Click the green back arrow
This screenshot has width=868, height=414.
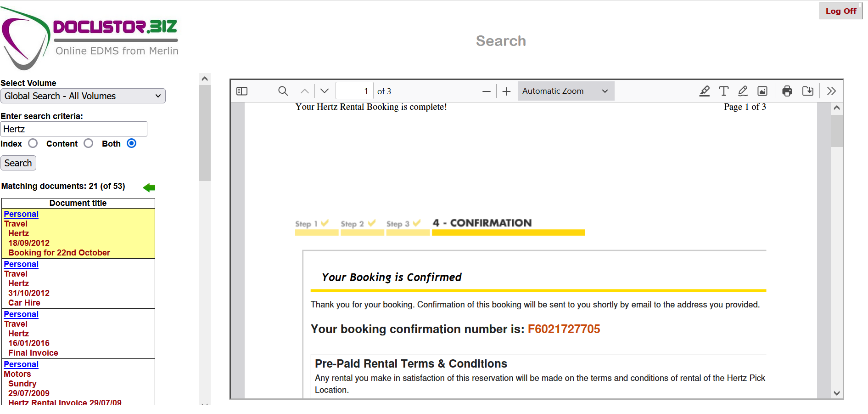point(149,187)
